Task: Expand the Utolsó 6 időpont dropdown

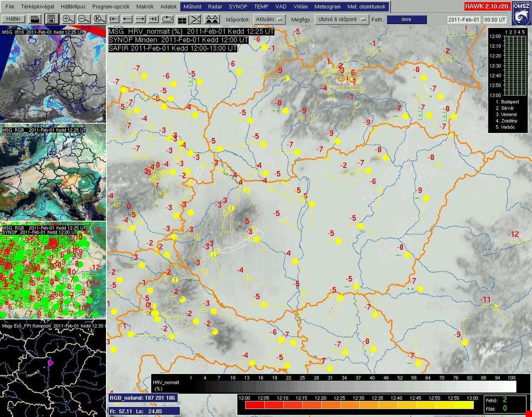Action: click(x=342, y=20)
